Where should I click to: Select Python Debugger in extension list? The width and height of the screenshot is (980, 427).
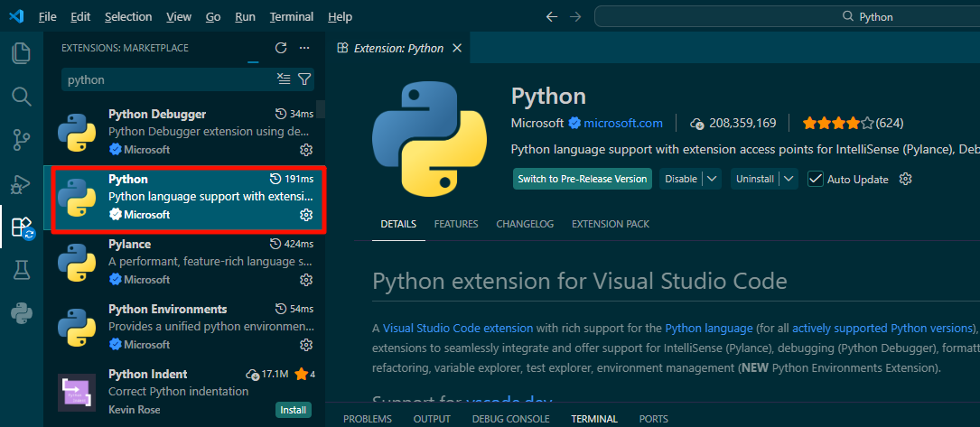184,133
